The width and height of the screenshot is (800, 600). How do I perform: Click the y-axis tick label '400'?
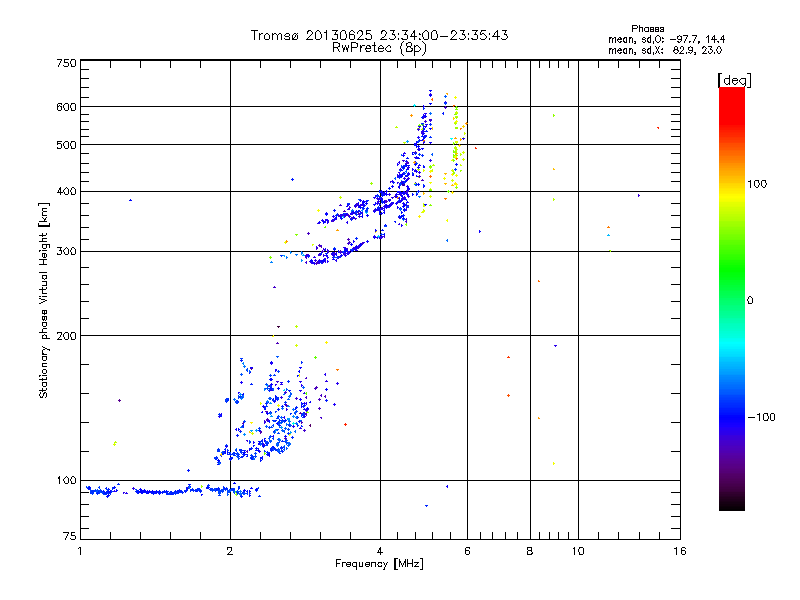tap(67, 191)
